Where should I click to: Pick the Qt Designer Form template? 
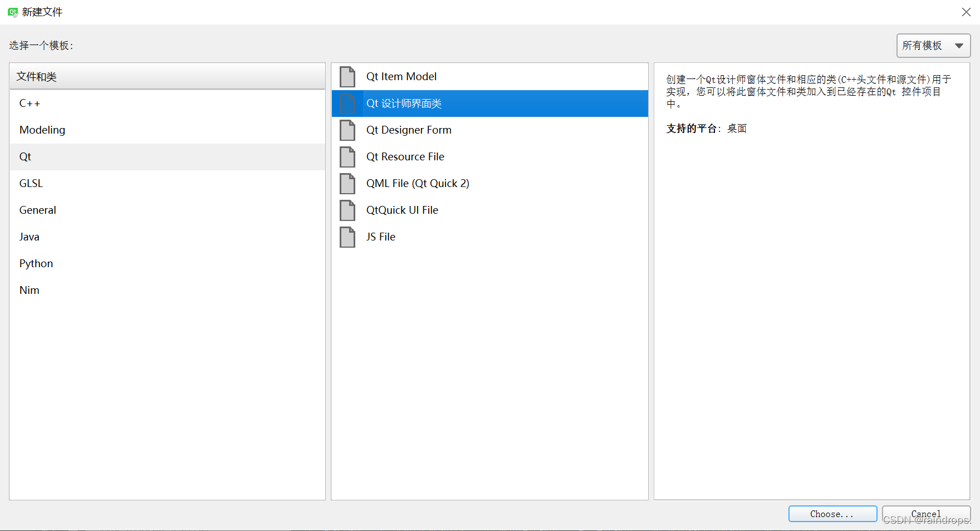(490, 130)
